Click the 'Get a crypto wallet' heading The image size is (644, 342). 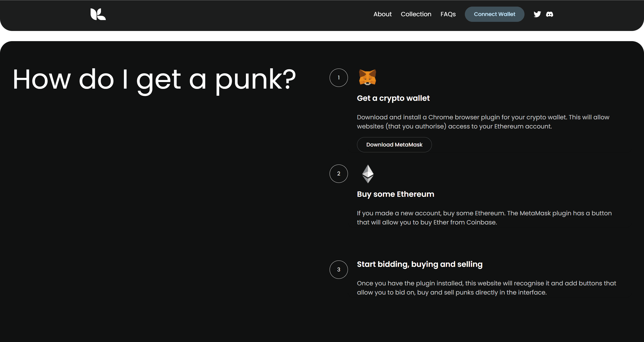pyautogui.click(x=393, y=98)
